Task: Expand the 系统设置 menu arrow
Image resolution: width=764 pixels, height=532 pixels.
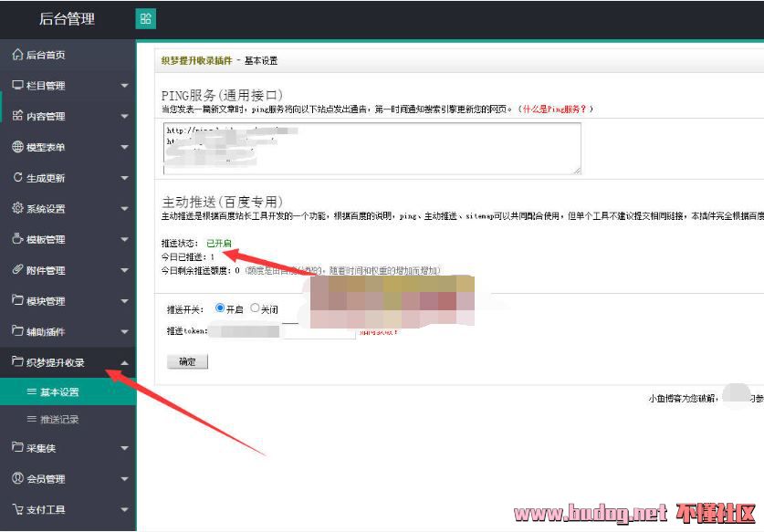Action: point(125,209)
